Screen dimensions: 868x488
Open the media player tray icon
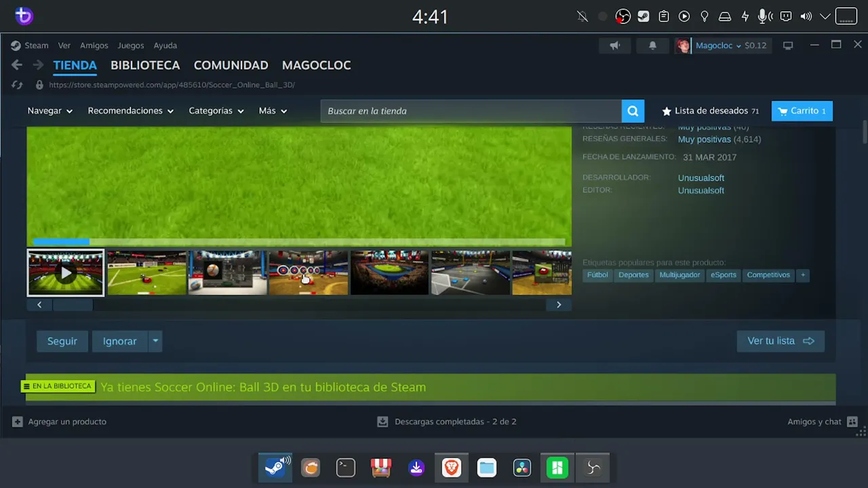tap(684, 16)
